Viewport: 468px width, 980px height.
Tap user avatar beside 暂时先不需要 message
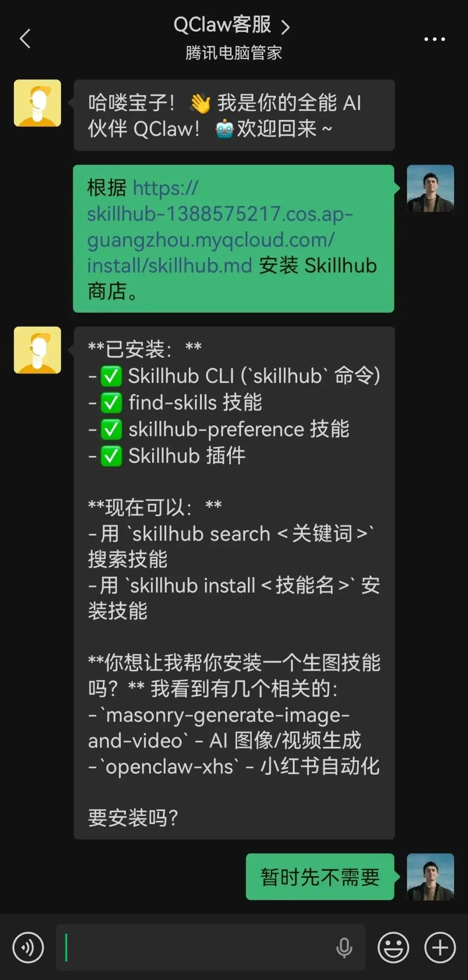(430, 877)
